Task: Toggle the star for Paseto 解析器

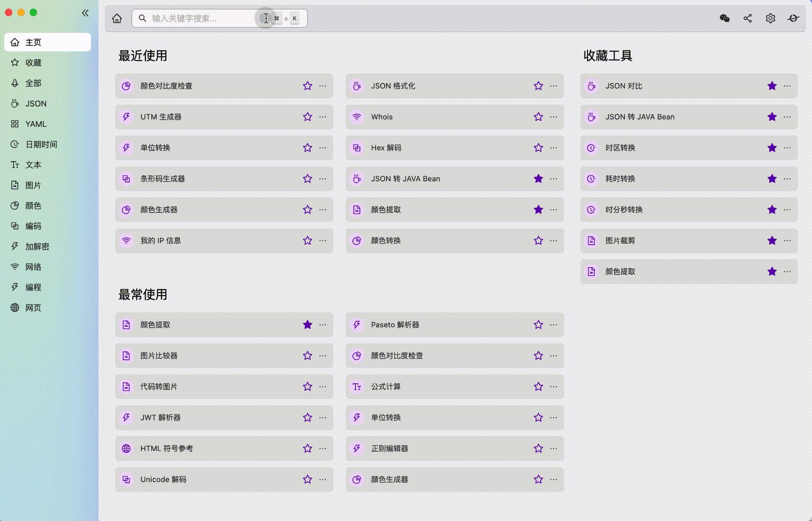Action: (538, 325)
